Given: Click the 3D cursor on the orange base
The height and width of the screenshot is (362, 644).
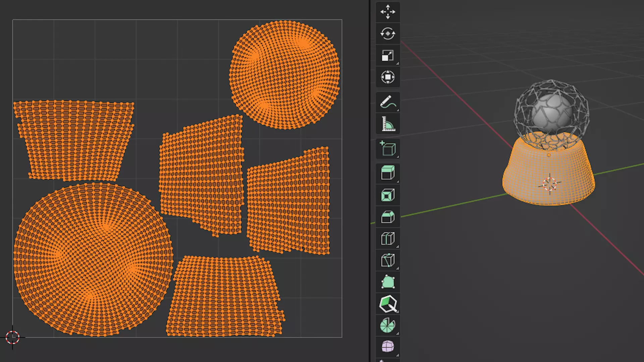Looking at the screenshot, I should (549, 184).
